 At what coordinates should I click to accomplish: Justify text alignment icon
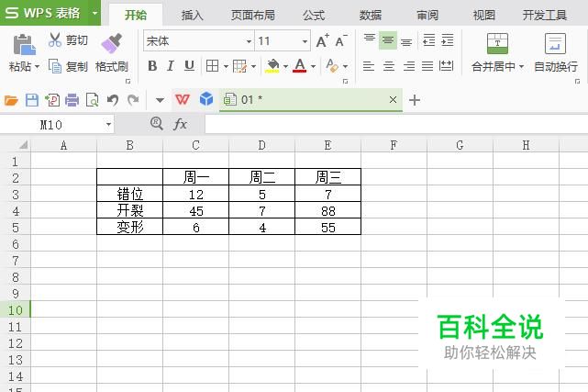pyautogui.click(x=427, y=66)
